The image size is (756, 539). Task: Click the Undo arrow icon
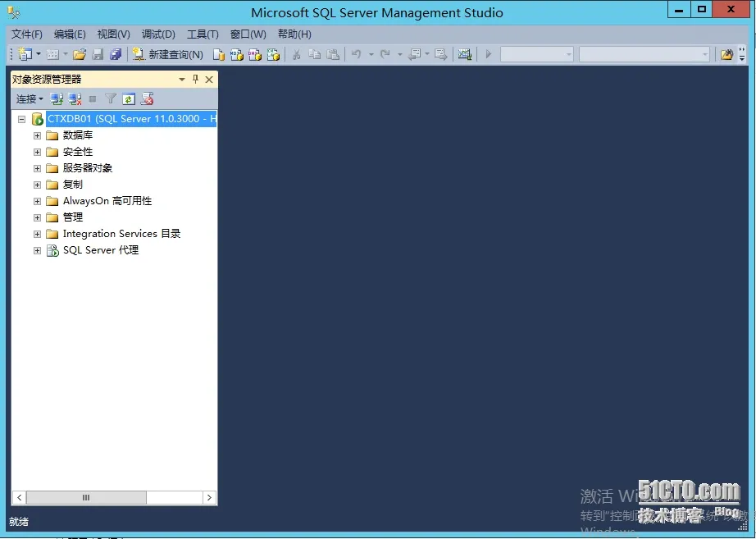(x=357, y=54)
